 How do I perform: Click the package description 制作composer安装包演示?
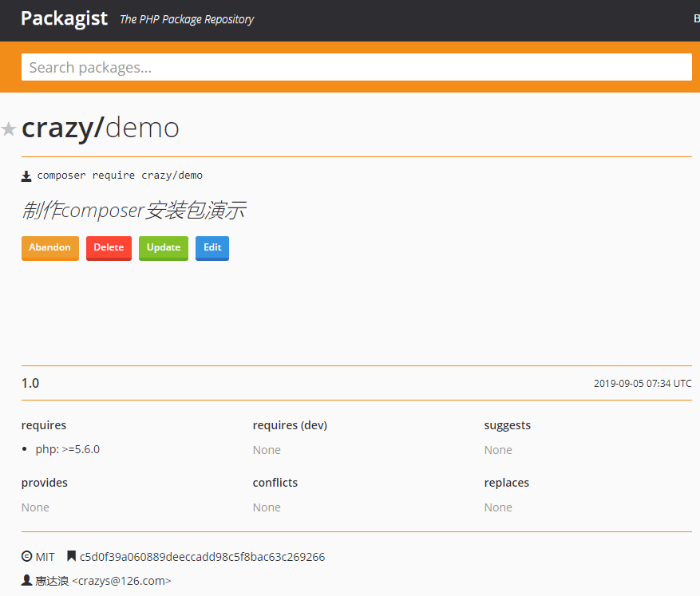click(133, 210)
